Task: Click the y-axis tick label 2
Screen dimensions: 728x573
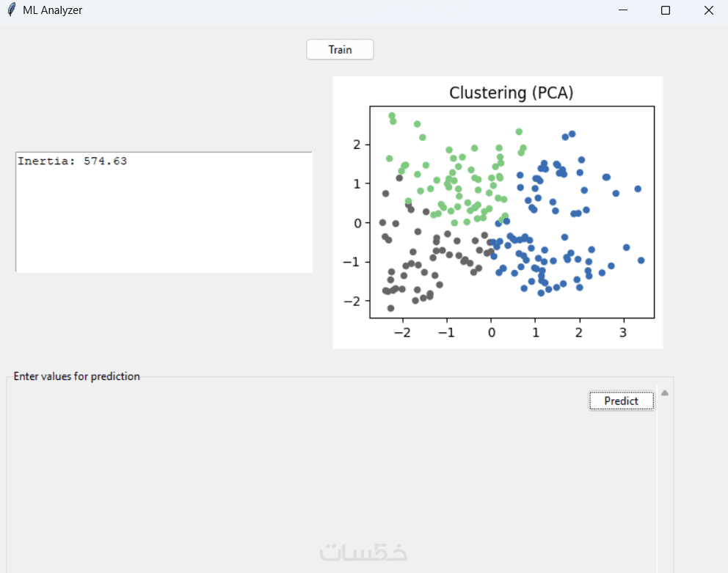Action: coord(359,145)
